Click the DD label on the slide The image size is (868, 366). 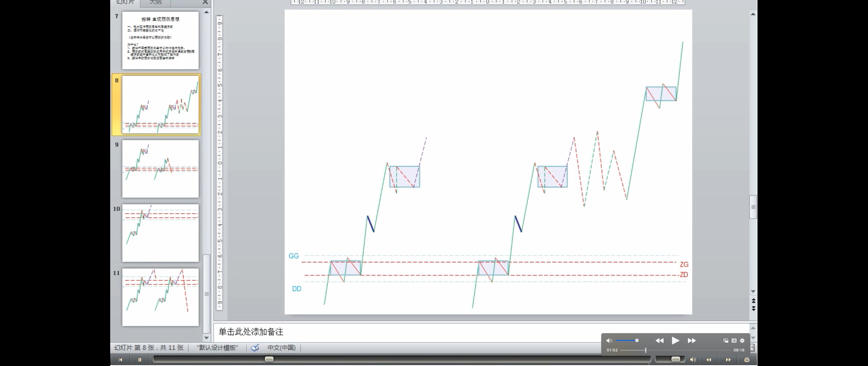click(x=297, y=289)
